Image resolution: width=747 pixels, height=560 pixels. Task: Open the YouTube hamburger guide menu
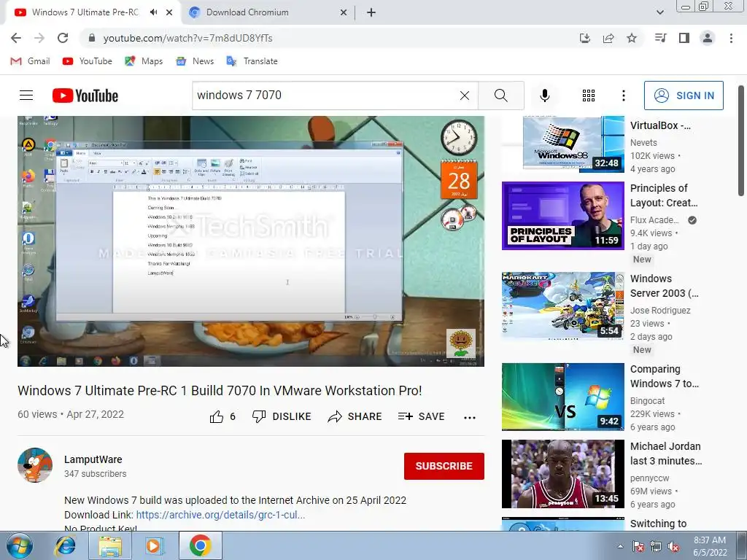[26, 96]
